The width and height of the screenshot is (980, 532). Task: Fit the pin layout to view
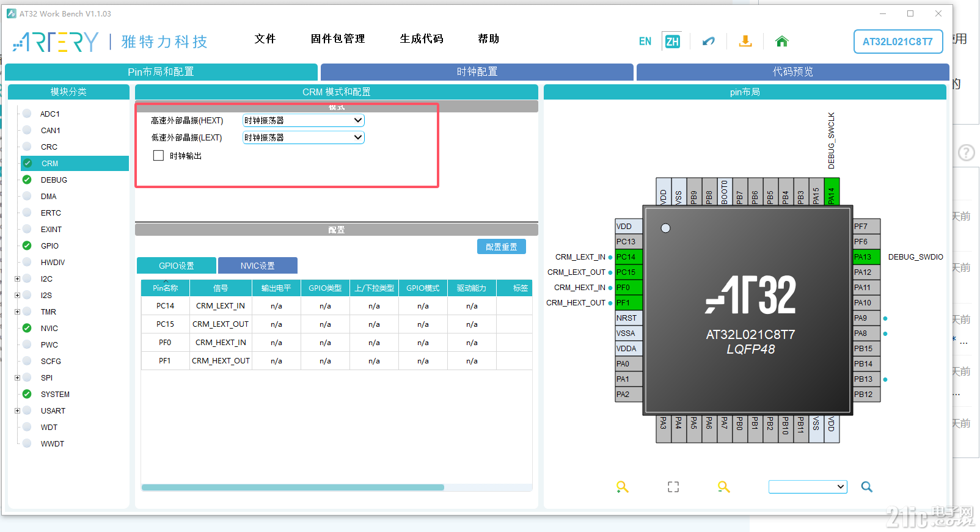click(673, 487)
